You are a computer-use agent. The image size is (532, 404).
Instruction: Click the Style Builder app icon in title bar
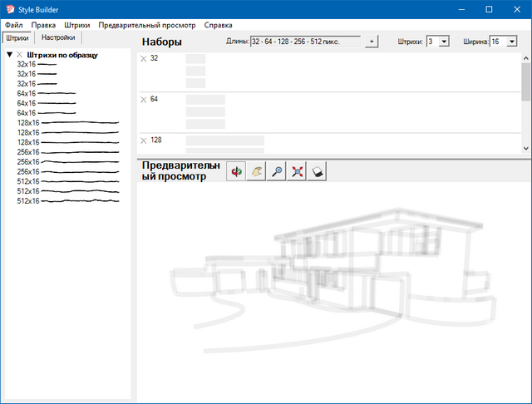(10, 9)
